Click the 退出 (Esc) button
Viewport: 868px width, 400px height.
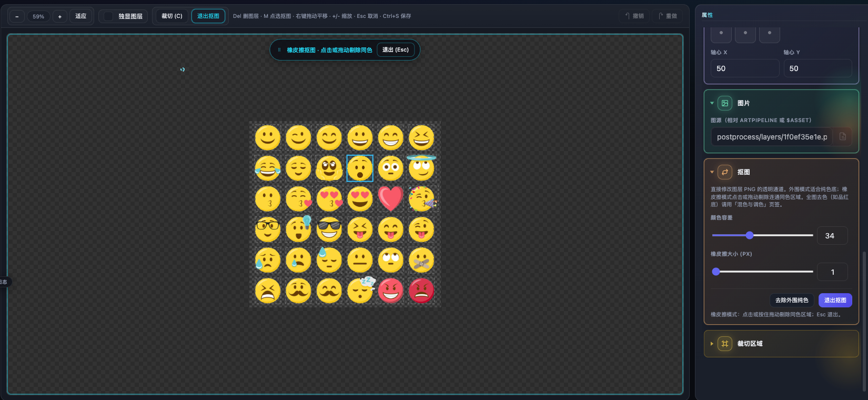[x=396, y=50]
